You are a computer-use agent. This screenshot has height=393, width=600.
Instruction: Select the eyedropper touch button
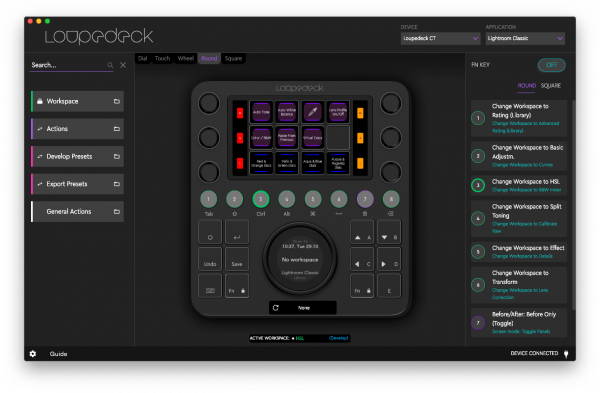313,112
